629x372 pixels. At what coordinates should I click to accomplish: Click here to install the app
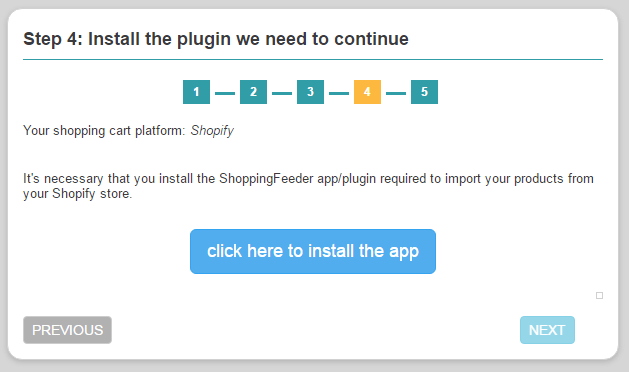(313, 252)
